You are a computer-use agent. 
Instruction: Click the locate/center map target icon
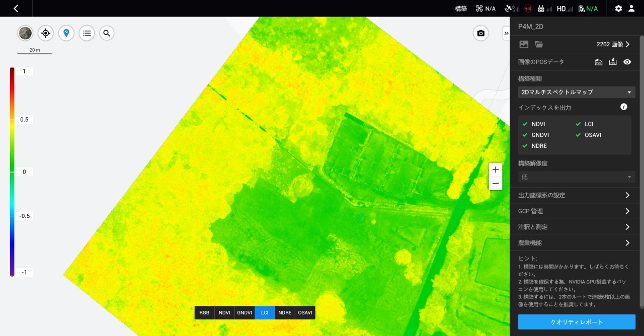46,33
